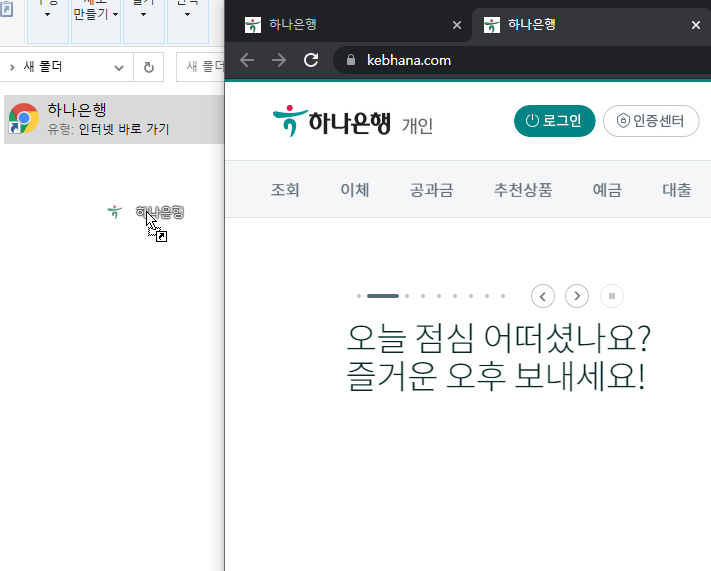711x571 pixels.
Task: Jump to the first banner dot
Action: pos(359,296)
